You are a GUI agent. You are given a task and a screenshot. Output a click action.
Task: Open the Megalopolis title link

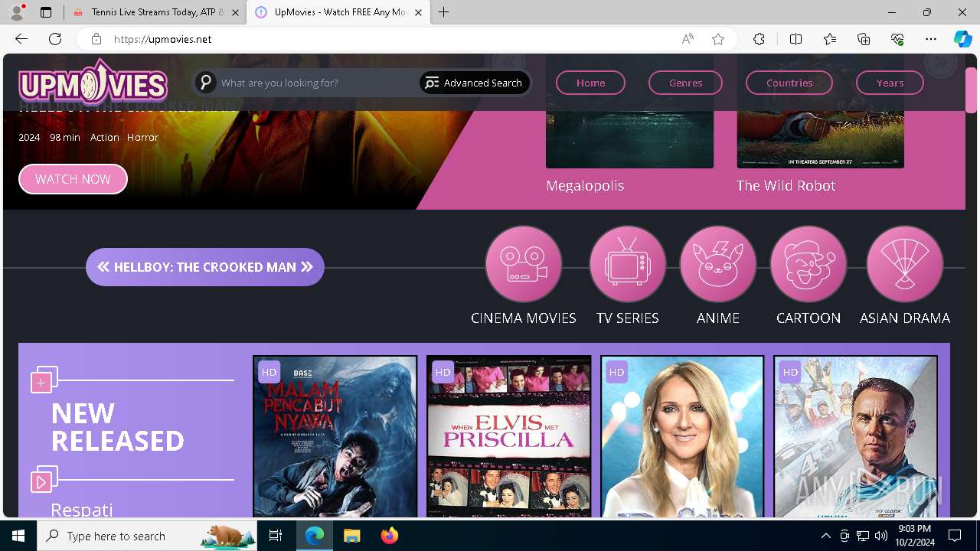[585, 185]
